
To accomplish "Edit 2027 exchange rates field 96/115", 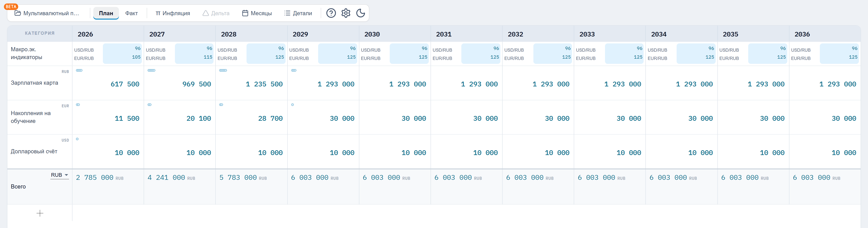I will (194, 53).
